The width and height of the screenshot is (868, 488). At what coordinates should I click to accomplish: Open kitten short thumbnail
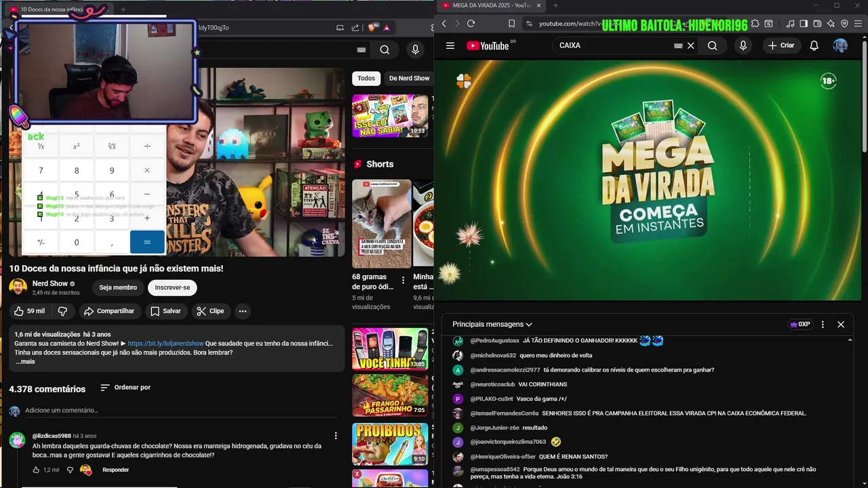pos(381,224)
